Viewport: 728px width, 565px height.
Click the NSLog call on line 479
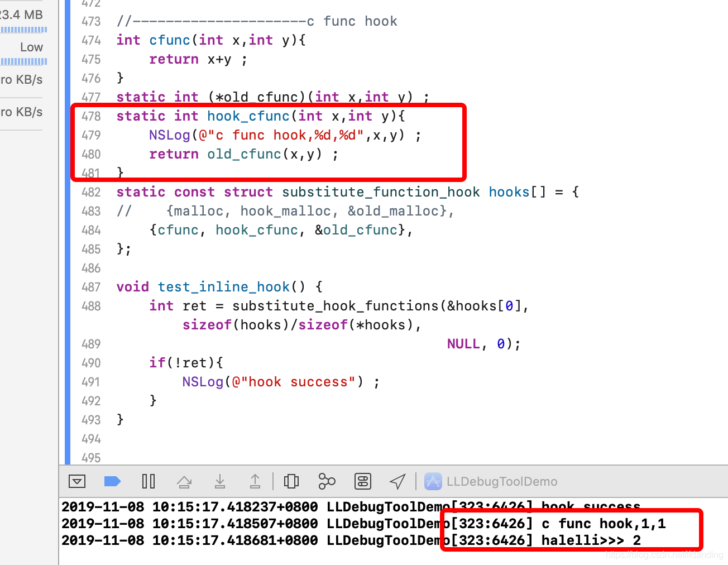click(170, 136)
